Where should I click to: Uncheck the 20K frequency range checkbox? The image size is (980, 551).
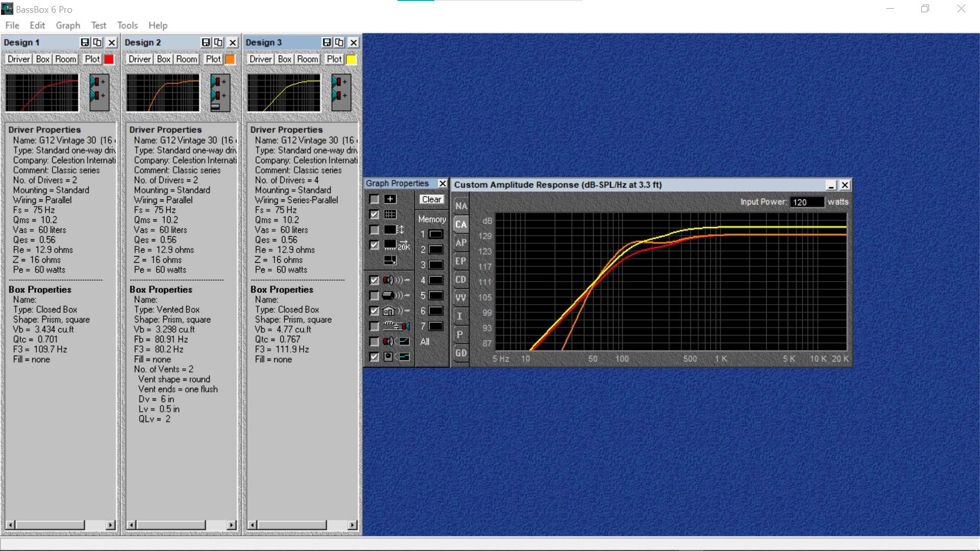point(374,245)
